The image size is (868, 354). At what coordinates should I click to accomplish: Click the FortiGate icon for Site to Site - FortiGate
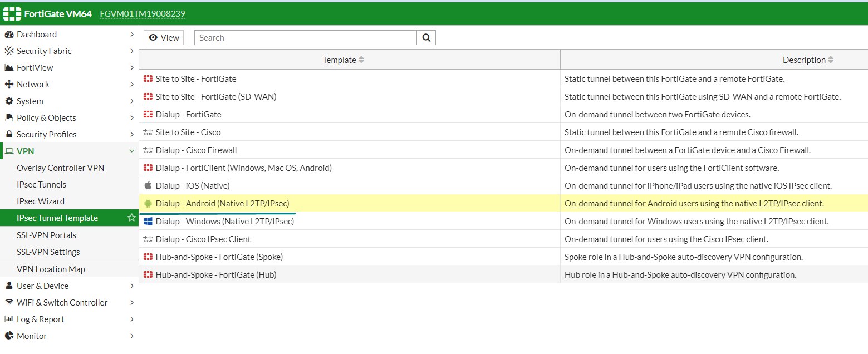(x=148, y=79)
